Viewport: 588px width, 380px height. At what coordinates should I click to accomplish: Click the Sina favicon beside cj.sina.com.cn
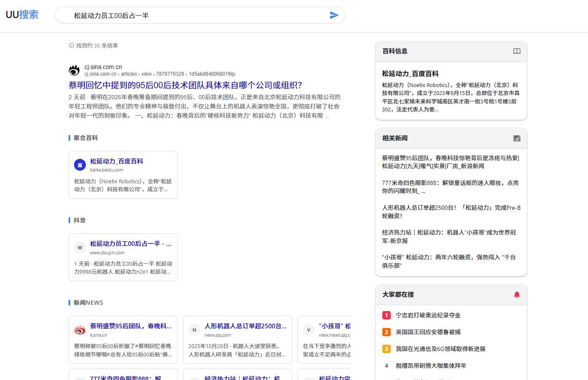coord(74,70)
